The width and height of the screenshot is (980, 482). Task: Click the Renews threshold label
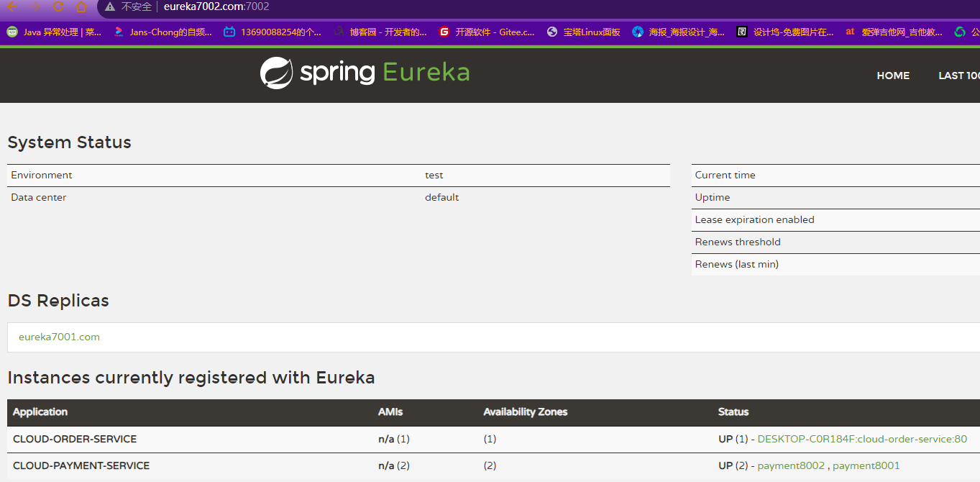tap(738, 242)
